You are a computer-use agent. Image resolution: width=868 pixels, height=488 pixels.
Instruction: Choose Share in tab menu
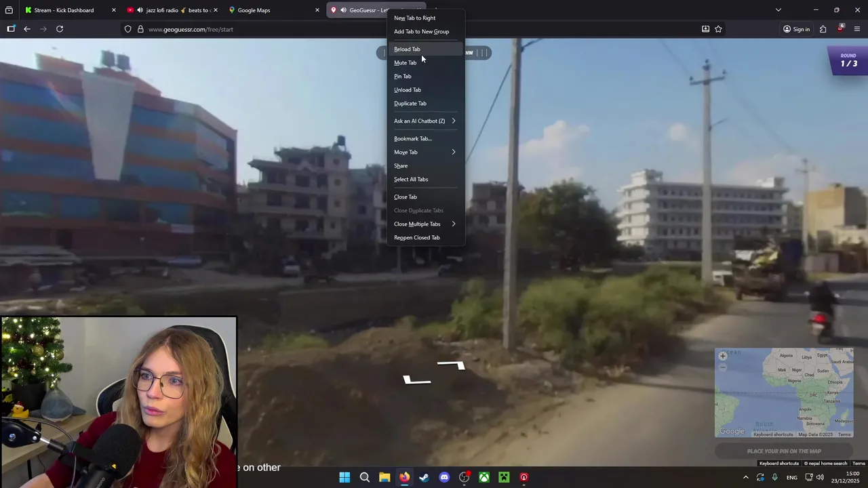tap(426, 165)
